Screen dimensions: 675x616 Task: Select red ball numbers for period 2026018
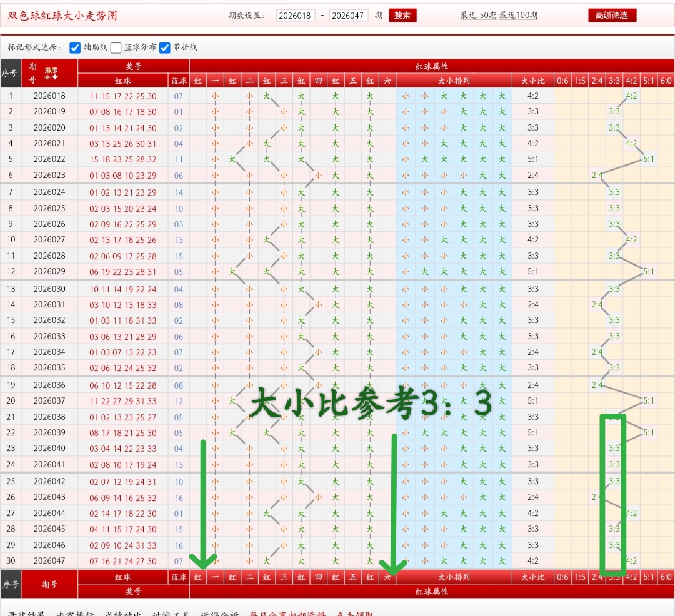[123, 96]
